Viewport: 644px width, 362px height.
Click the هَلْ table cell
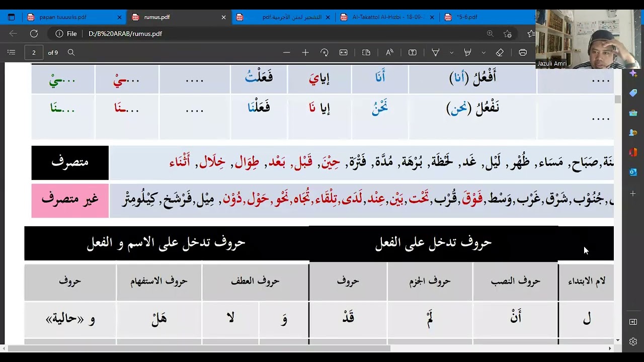click(159, 319)
